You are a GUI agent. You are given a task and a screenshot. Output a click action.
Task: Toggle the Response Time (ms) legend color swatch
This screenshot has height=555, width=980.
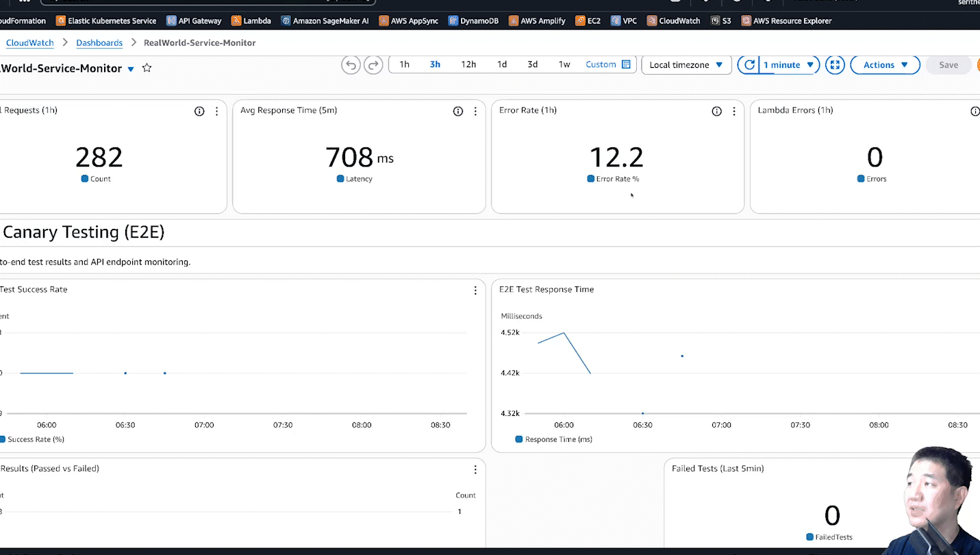(518, 439)
